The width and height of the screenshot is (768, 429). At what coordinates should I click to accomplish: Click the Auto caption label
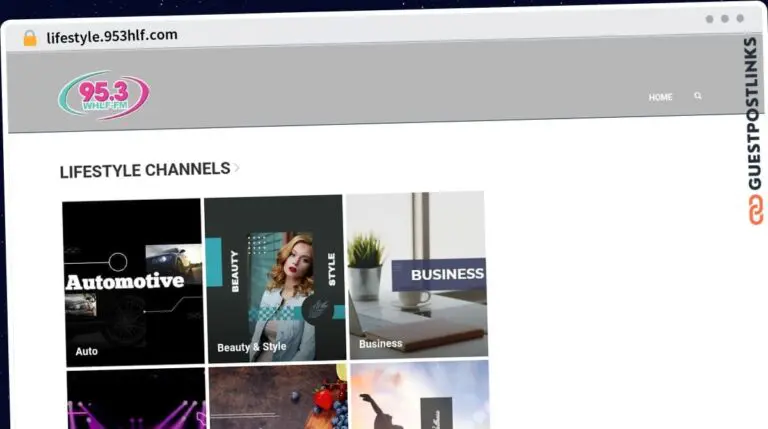[87, 351]
